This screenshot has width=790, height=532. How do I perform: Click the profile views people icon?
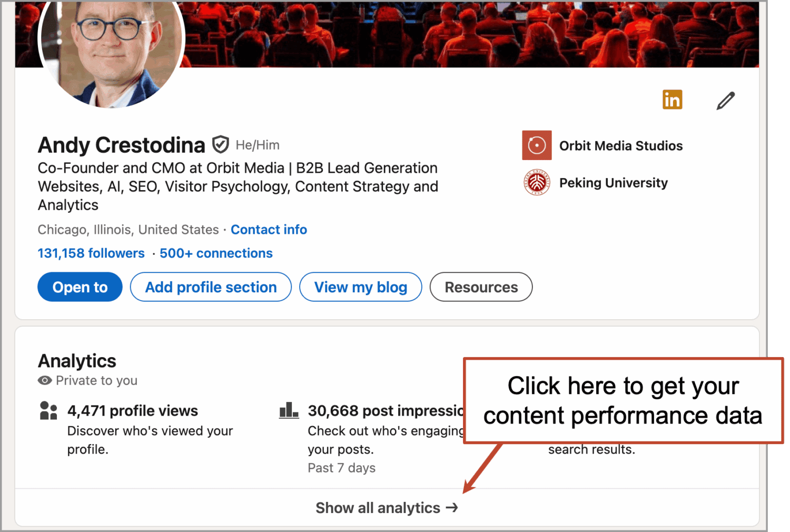(x=48, y=411)
